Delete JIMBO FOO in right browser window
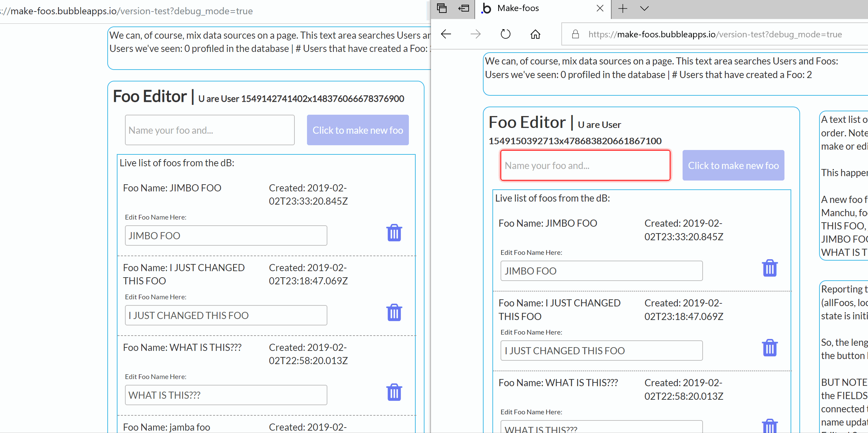This screenshot has height=433, width=868. pos(770,268)
